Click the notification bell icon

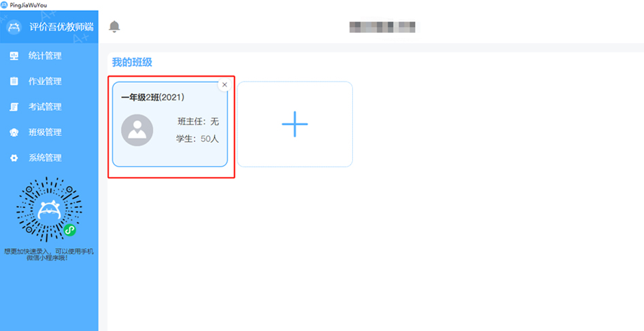pyautogui.click(x=114, y=27)
